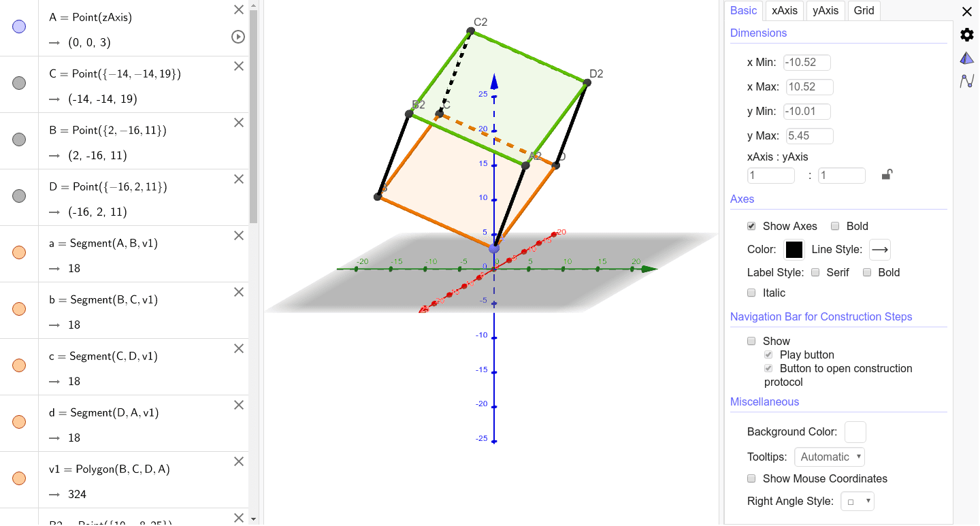
Task: Delete polygon v1 with X icon
Action: 238,461
